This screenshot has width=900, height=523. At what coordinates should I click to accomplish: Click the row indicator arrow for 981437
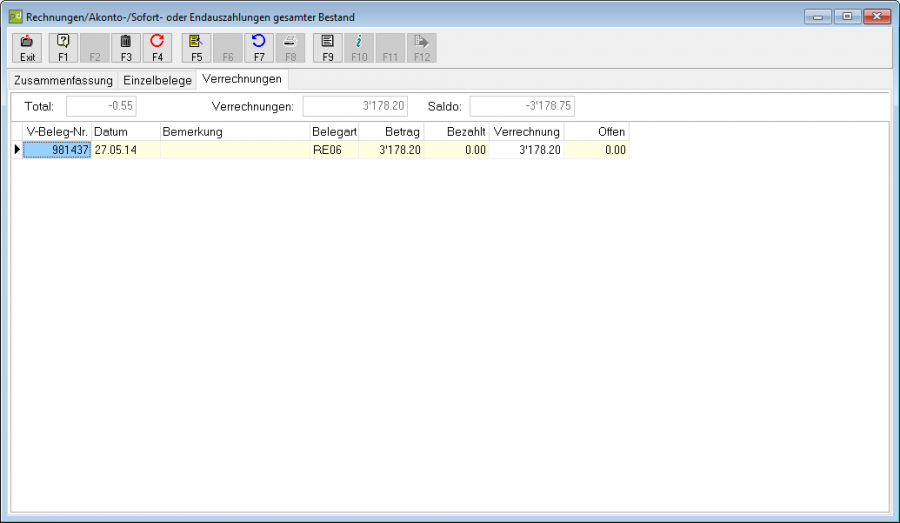tap(17, 150)
